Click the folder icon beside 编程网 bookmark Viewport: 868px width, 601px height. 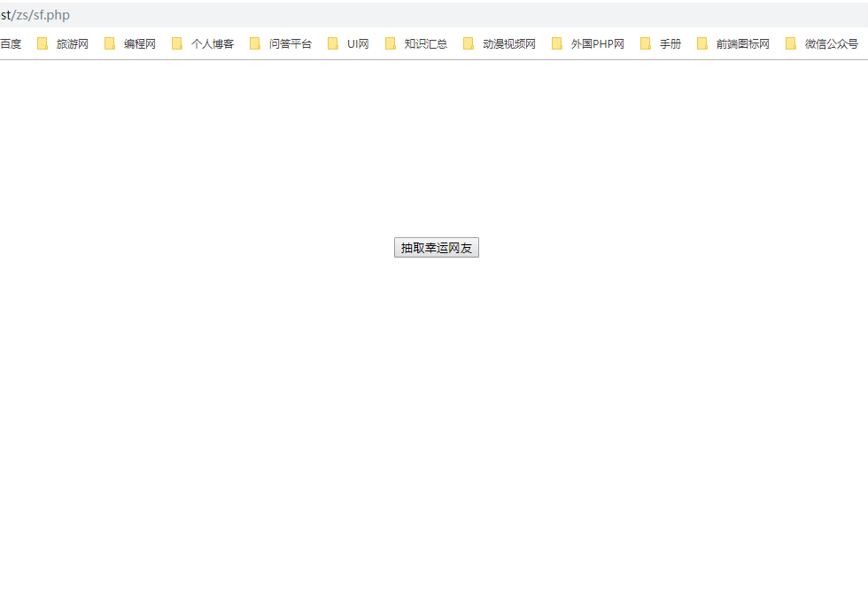tap(110, 42)
